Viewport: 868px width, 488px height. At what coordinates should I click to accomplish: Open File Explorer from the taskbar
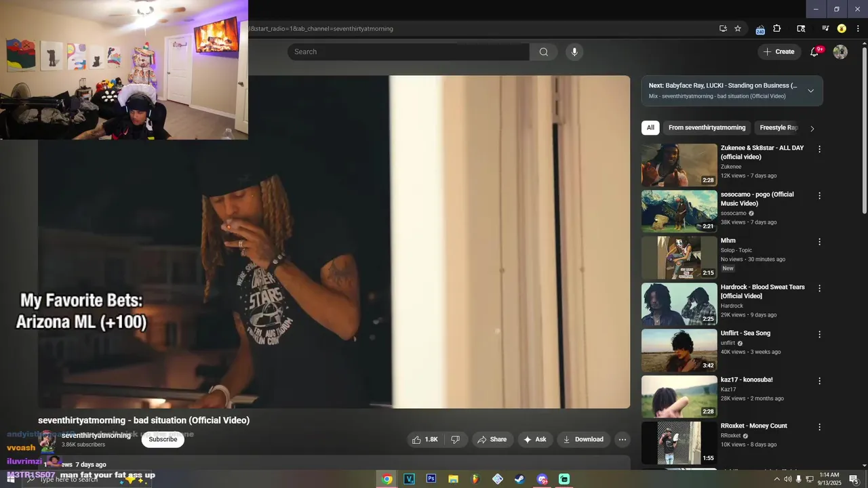453,479
